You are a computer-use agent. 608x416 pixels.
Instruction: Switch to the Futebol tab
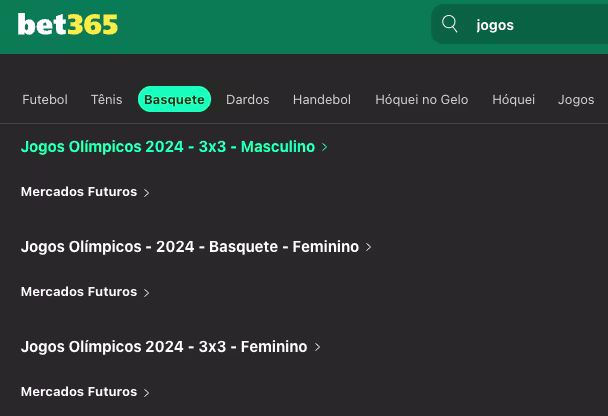(x=45, y=100)
